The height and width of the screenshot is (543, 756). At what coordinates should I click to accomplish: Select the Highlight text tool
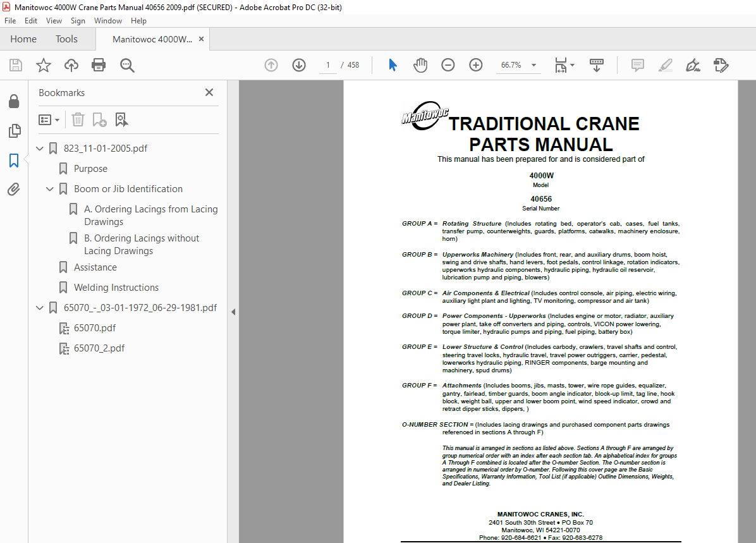(x=666, y=65)
